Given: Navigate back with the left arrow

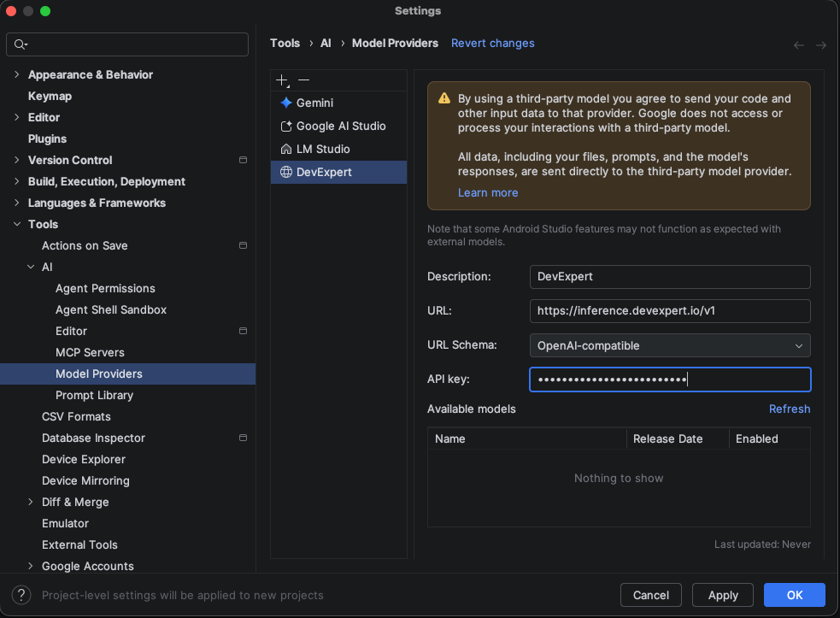Looking at the screenshot, I should (x=799, y=45).
